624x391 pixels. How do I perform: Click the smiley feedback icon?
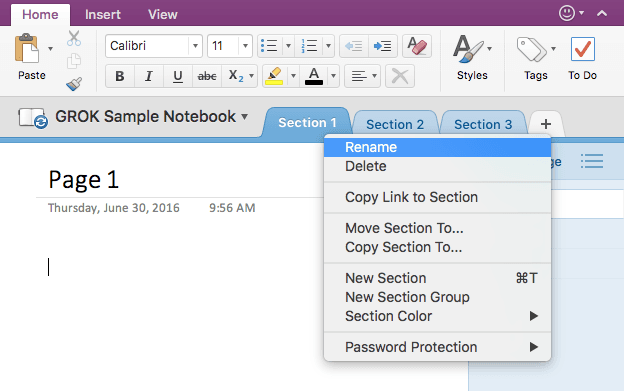[x=567, y=13]
